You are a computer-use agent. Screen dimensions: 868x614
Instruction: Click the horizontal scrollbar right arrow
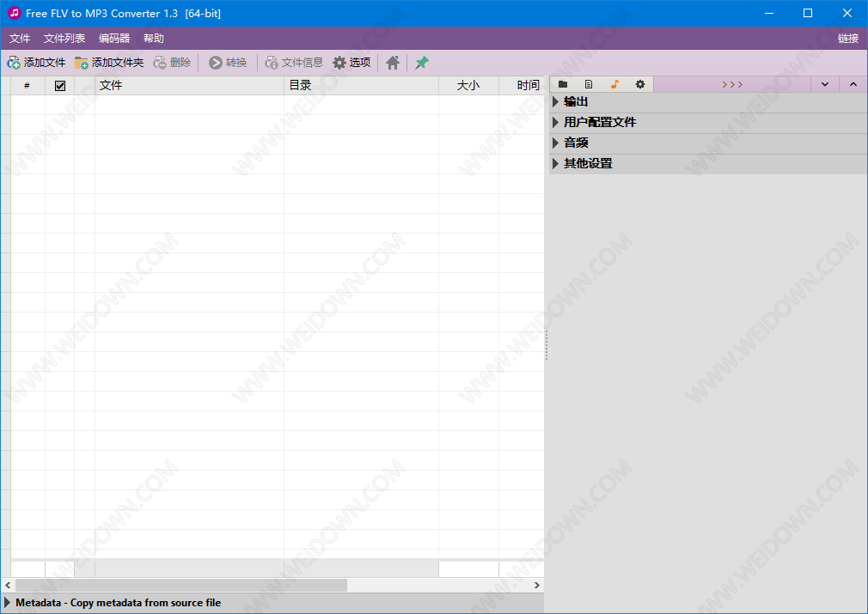tap(537, 585)
